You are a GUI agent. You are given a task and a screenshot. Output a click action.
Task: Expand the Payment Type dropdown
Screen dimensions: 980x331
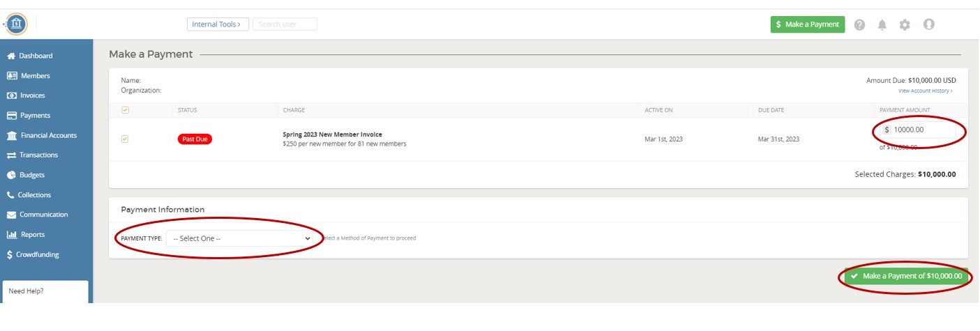[239, 238]
